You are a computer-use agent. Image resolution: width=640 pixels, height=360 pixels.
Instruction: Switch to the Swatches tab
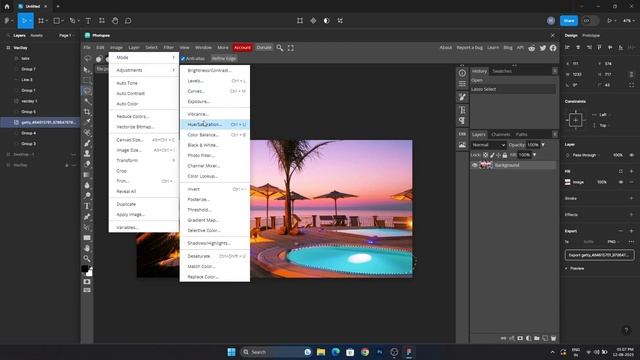click(502, 71)
